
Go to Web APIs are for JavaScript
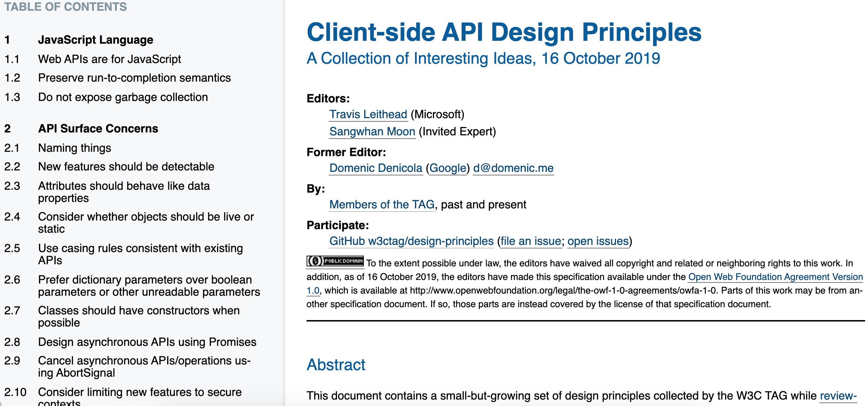pyautogui.click(x=109, y=59)
